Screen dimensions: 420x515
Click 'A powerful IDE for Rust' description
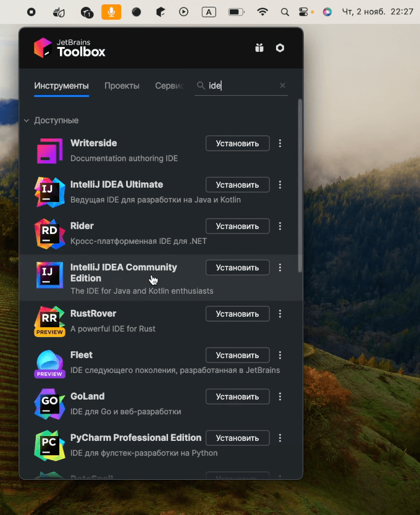(113, 329)
